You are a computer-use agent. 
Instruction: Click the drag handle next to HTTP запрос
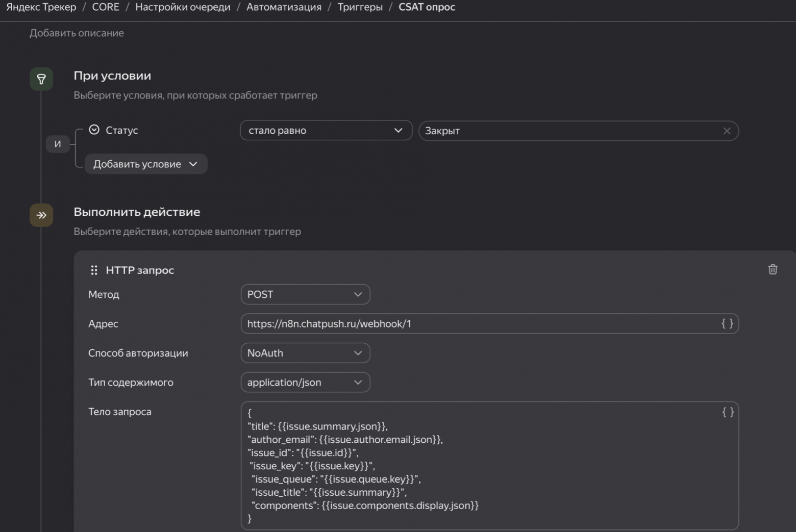click(x=94, y=270)
